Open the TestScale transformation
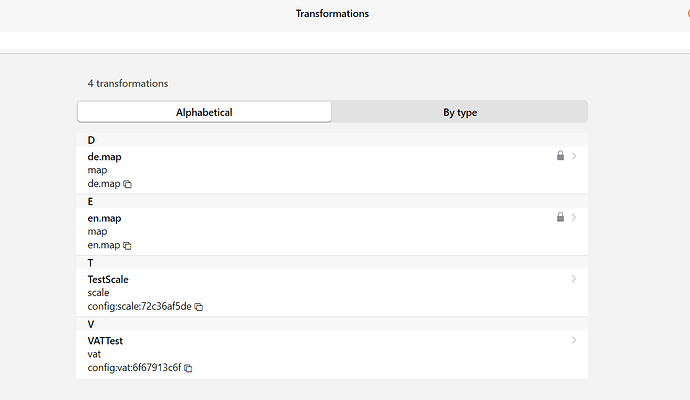690x400 pixels. pos(108,279)
